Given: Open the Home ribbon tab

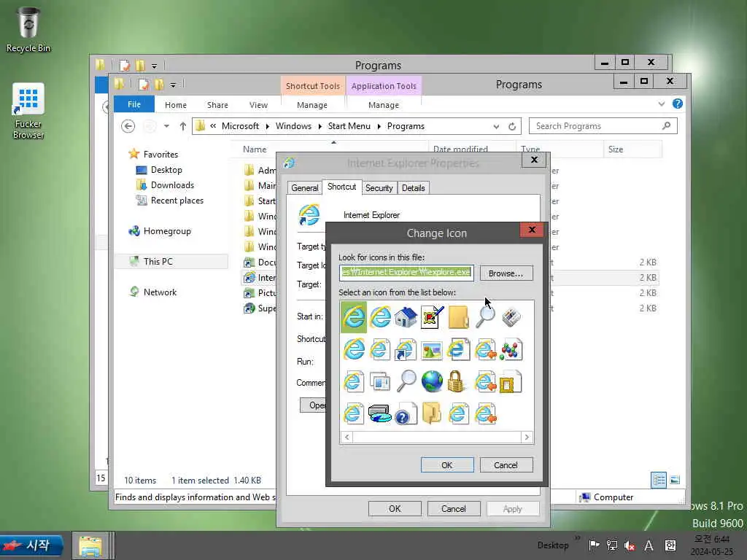Looking at the screenshot, I should point(176,105).
